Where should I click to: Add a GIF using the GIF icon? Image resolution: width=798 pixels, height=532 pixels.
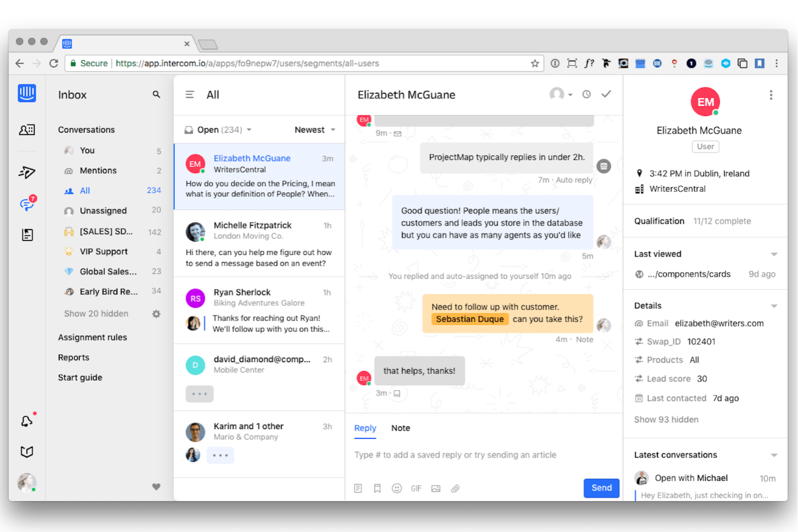click(416, 488)
